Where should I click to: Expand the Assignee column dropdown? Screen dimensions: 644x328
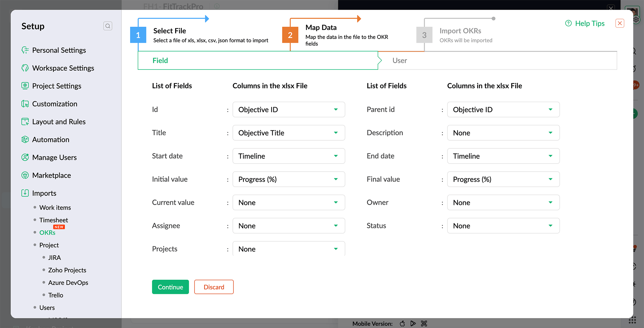click(x=289, y=226)
